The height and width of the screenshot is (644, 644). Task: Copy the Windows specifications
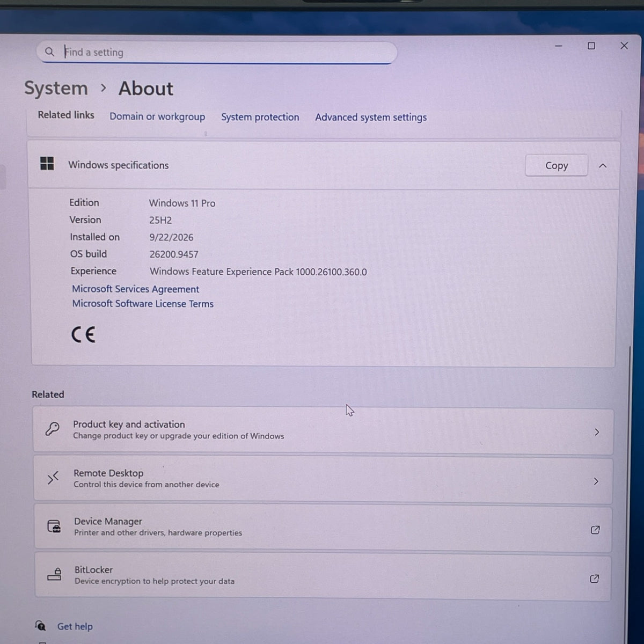point(557,166)
